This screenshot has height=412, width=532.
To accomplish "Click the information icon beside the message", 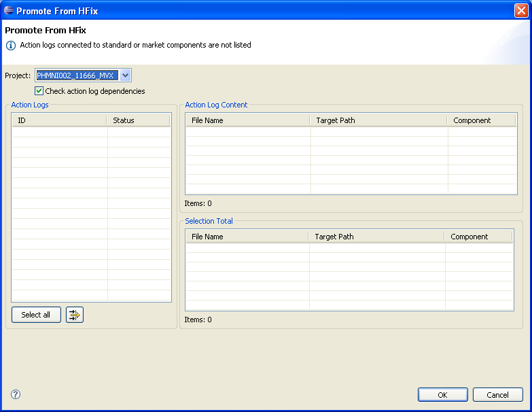I will 11,46.
